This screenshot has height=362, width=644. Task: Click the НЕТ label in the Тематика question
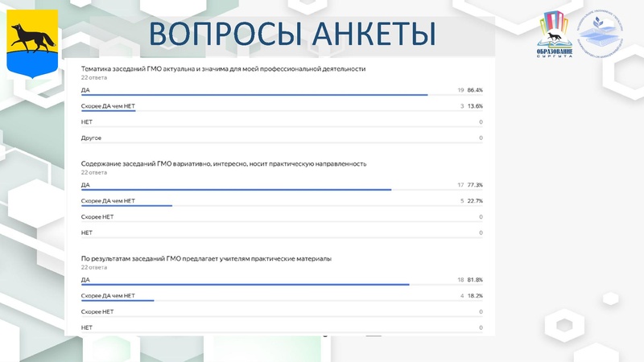[87, 122]
